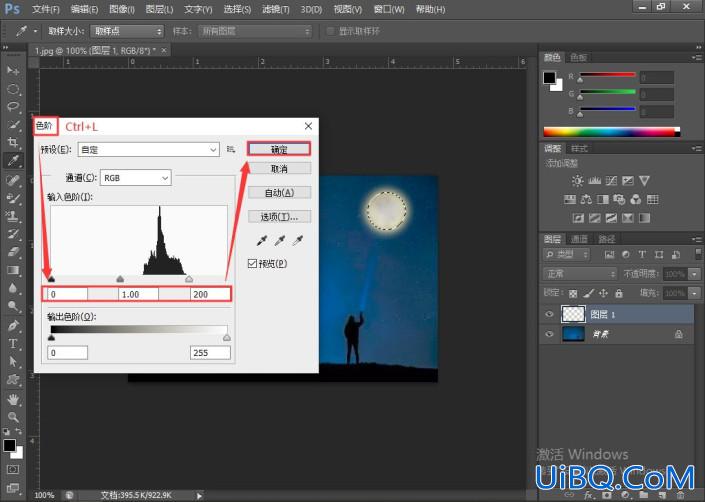Add a Curves adjustment
Viewport: 705px width, 502px height.
coord(611,181)
